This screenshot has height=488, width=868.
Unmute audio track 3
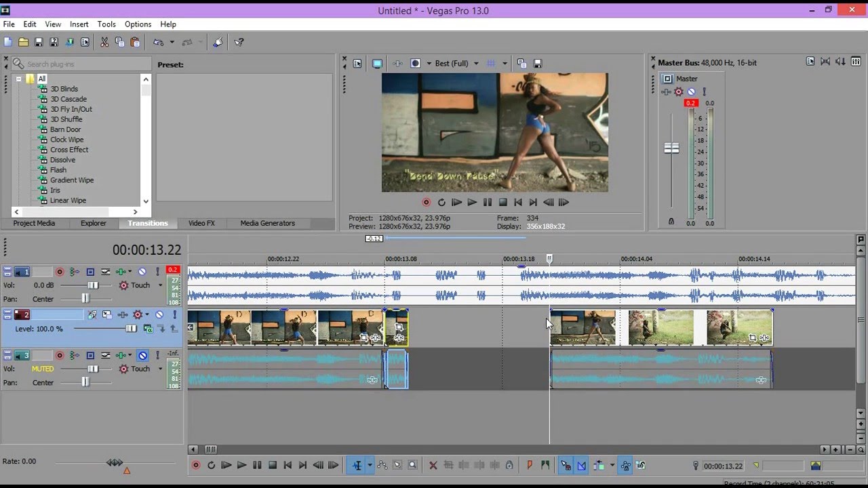point(142,355)
